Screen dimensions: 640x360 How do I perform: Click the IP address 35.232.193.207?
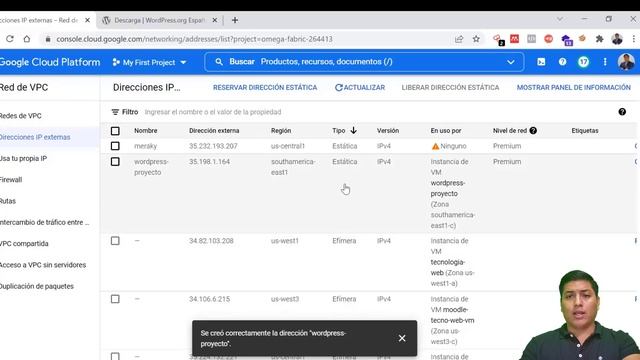213,146
